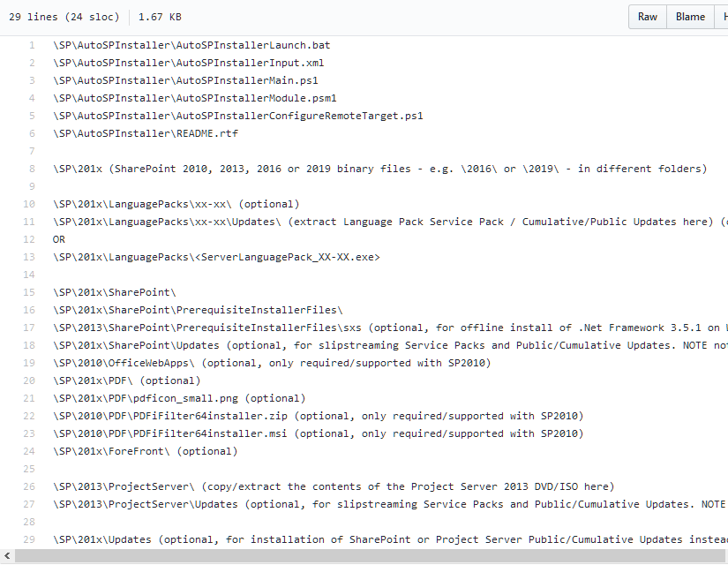Image resolution: width=728 pixels, height=565 pixels.
Task: Select line number 4
Action: coord(32,98)
